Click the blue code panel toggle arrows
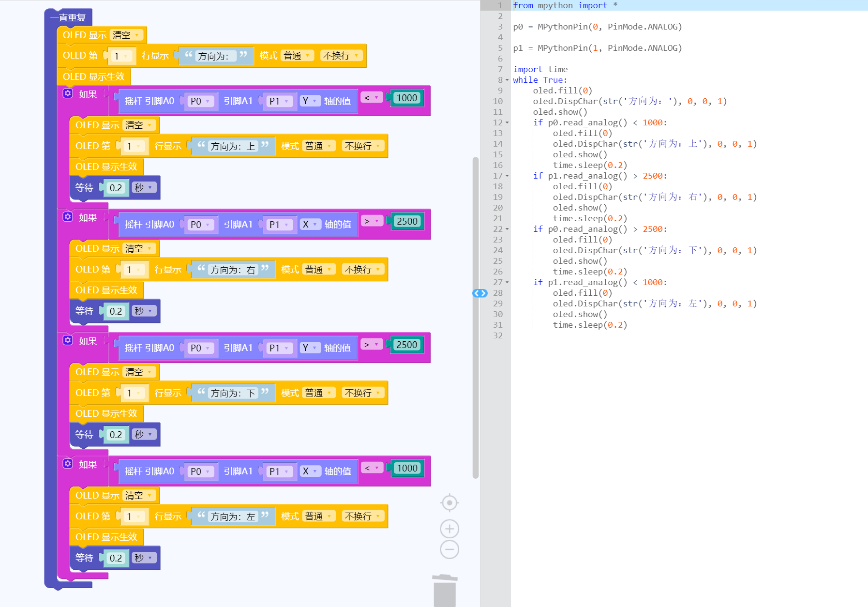The image size is (868, 607). click(x=480, y=293)
